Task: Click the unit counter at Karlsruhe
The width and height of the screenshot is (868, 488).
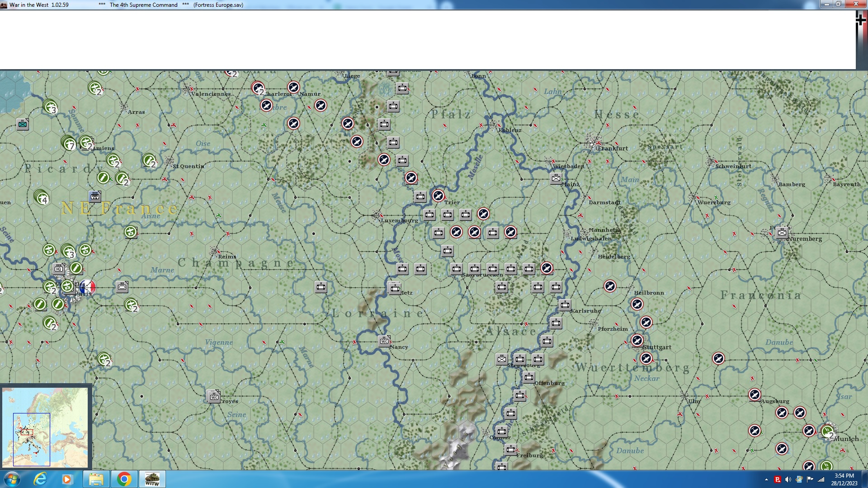Action: point(565,305)
